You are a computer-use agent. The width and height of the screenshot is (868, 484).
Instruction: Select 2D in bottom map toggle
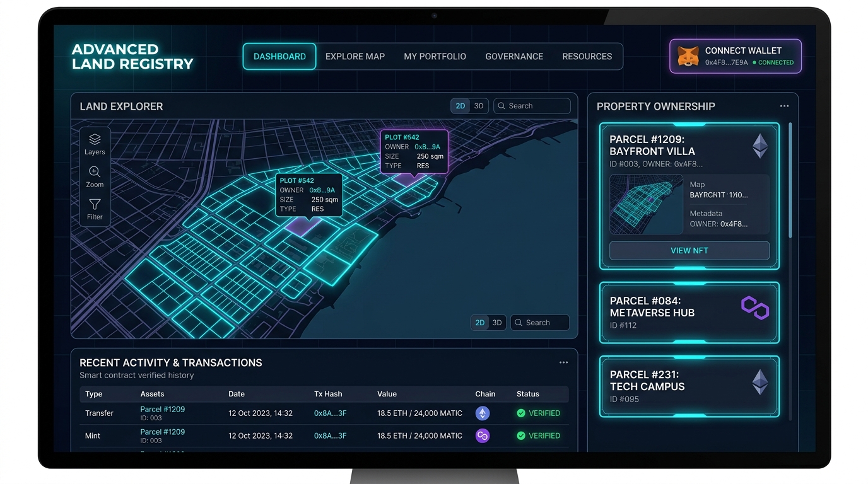coord(480,323)
